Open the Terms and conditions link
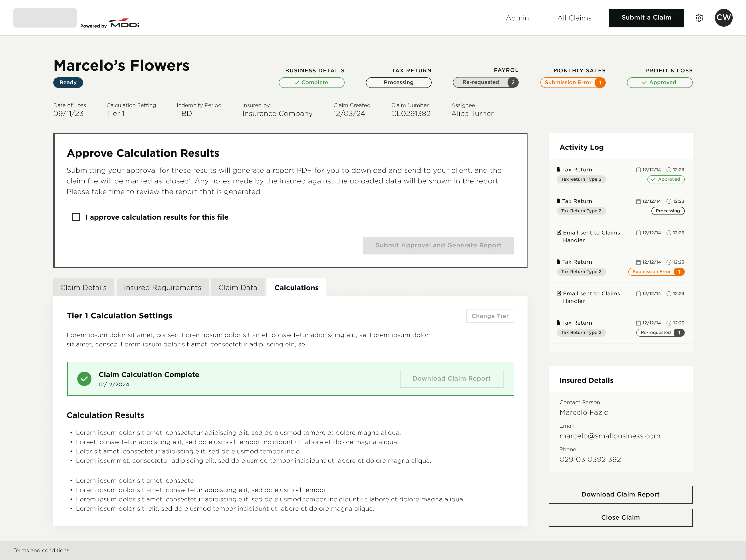Image resolution: width=746 pixels, height=560 pixels. pyautogui.click(x=41, y=550)
